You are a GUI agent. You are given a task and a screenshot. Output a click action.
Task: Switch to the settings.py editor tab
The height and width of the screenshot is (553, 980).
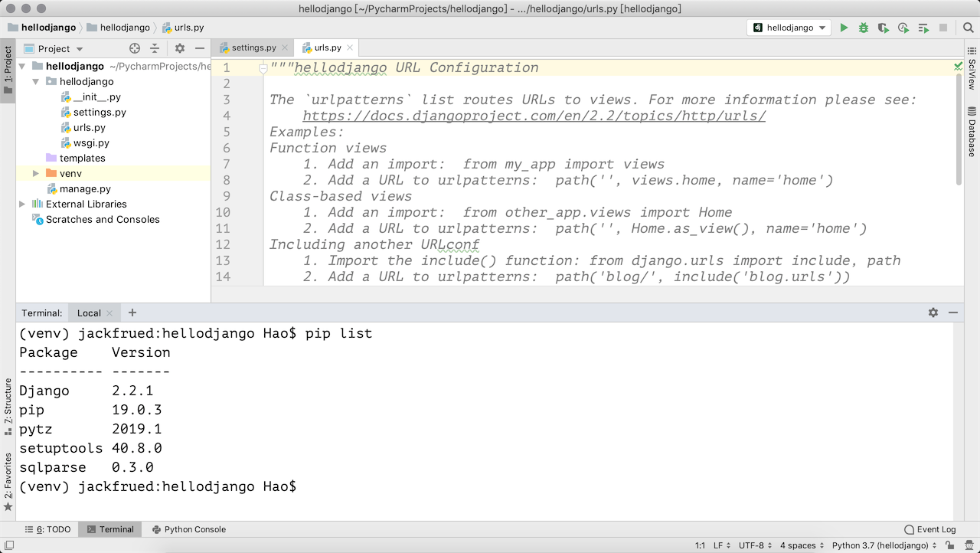[x=253, y=47]
